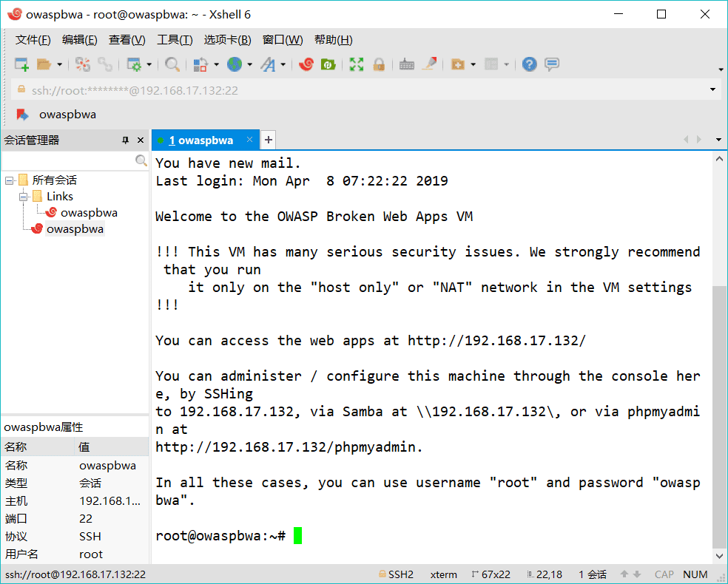Click the 值 column header in properties
The width and height of the screenshot is (728, 584).
click(x=112, y=447)
